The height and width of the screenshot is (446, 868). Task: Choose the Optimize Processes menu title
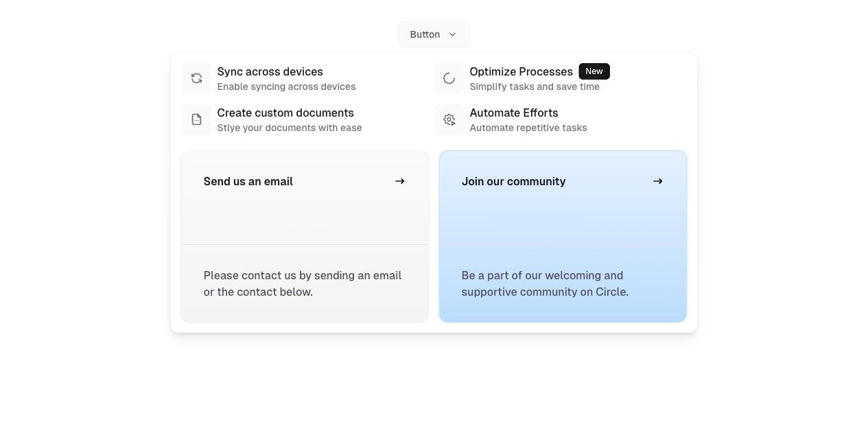pos(521,71)
